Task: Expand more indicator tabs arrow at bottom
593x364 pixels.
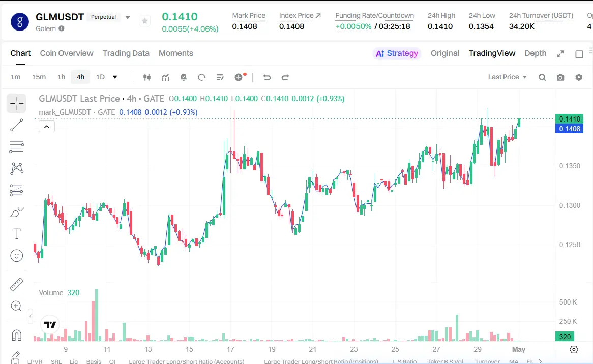Action: click(x=540, y=361)
